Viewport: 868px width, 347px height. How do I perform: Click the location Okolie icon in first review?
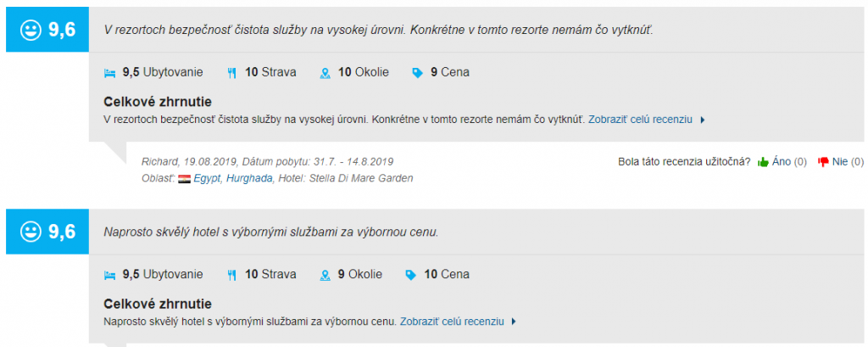tap(324, 73)
